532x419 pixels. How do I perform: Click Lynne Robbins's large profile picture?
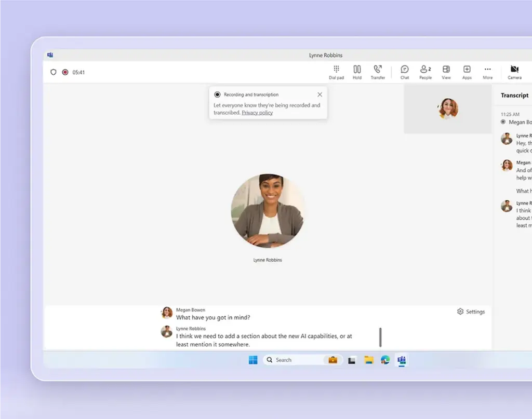coord(268,211)
